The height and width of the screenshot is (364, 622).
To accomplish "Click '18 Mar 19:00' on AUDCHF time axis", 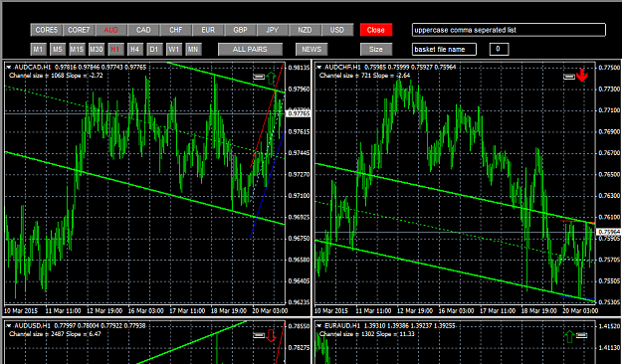I will tap(538, 311).
